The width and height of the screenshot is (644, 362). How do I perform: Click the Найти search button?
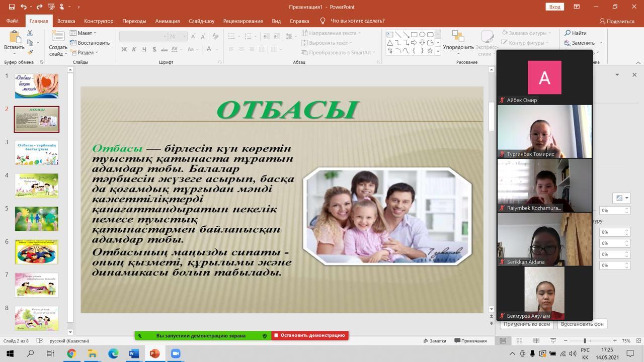575,33
